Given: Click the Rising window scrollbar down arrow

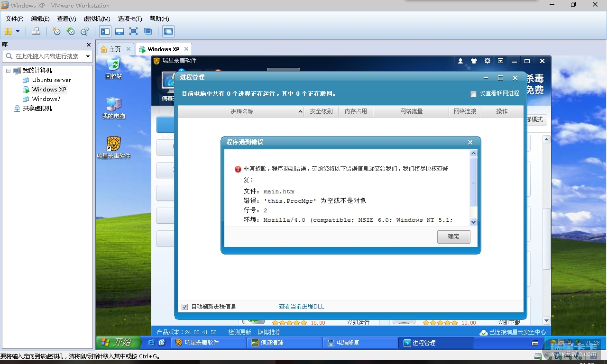Looking at the screenshot, I should (546, 321).
